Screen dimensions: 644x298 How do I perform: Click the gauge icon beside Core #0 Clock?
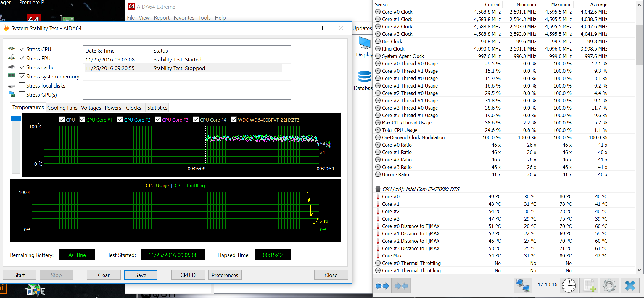point(378,12)
